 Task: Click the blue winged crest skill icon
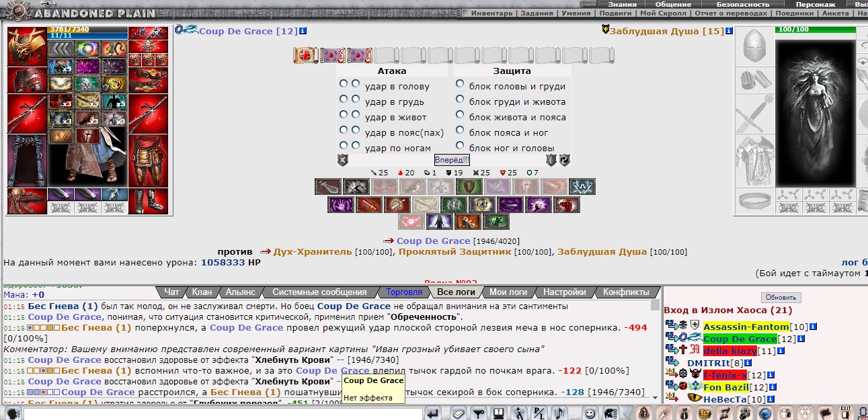pos(582,187)
